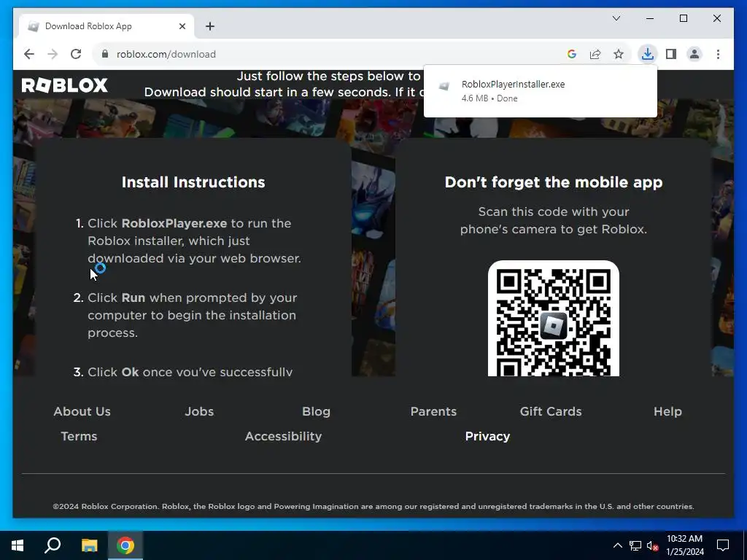Open the Blog footer link
This screenshot has height=560, width=747.
[x=316, y=411]
